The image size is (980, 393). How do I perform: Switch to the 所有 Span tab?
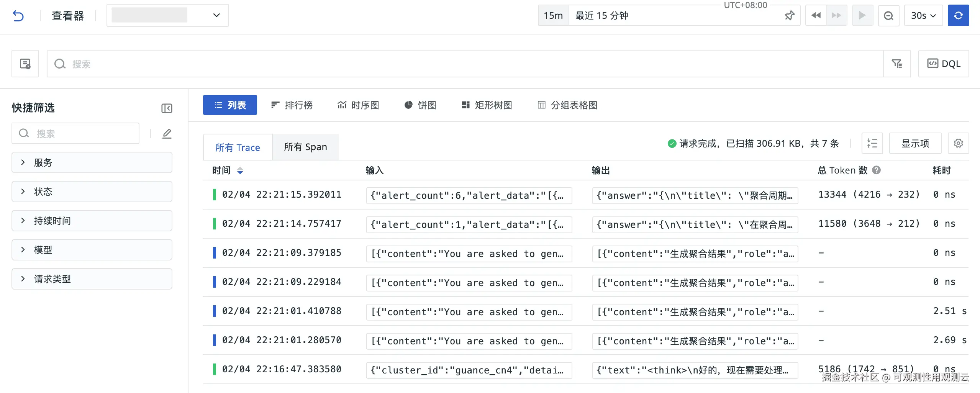click(x=305, y=147)
